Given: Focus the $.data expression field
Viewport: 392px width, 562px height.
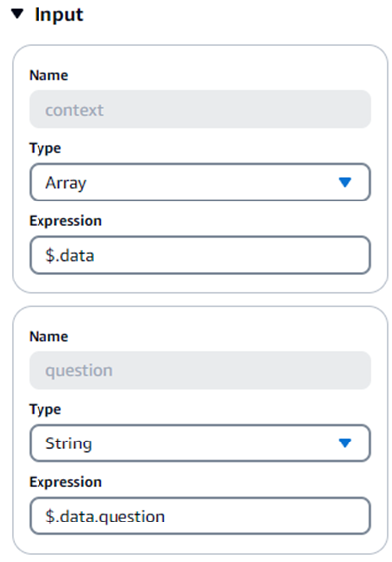Looking at the screenshot, I should click(199, 255).
